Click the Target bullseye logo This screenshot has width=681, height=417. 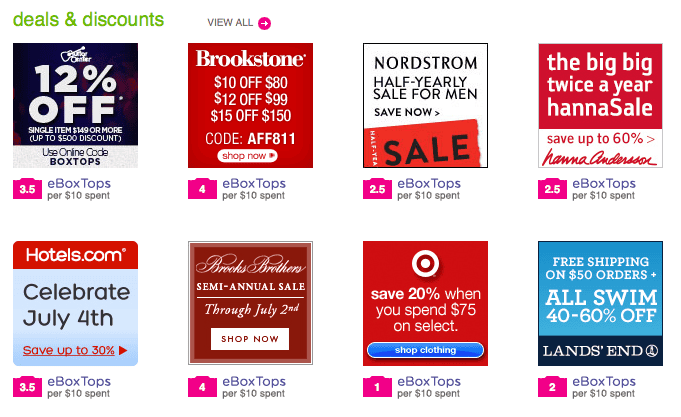425,263
